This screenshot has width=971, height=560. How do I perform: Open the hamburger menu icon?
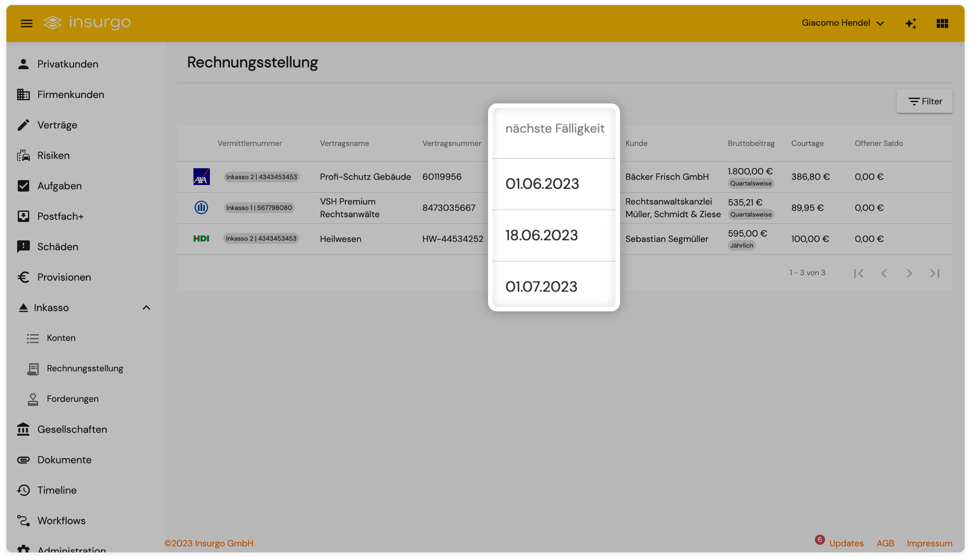tap(26, 23)
